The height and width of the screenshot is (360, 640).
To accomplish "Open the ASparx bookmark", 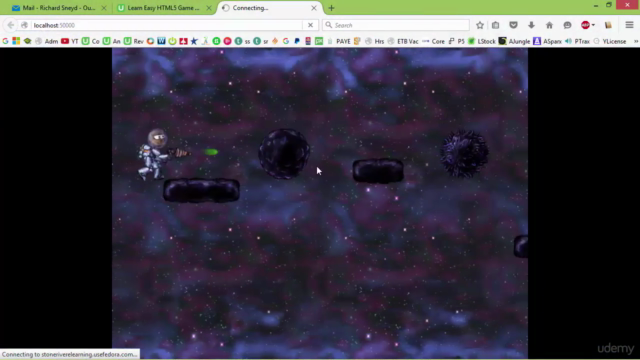I will (548, 41).
